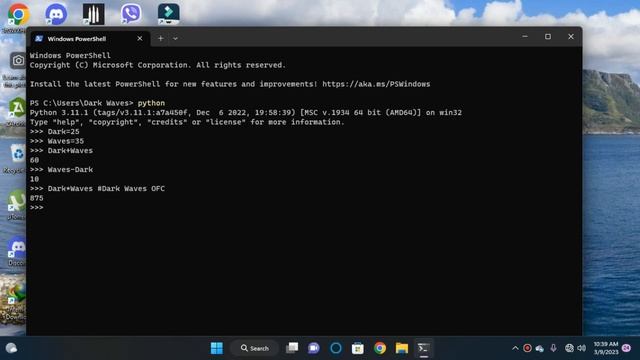Open the Filmora desktop shortcut
The width and height of the screenshot is (640, 360).
(x=169, y=13)
